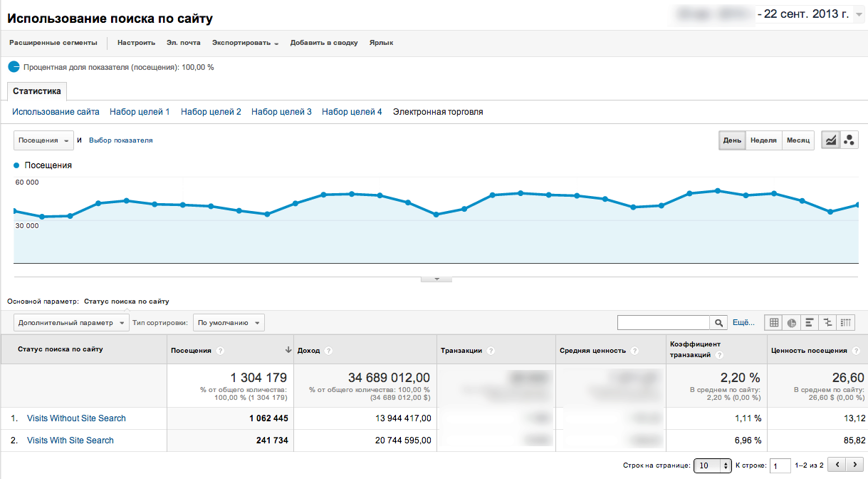Expand the Дополнительный параметр dropdown

click(70, 323)
